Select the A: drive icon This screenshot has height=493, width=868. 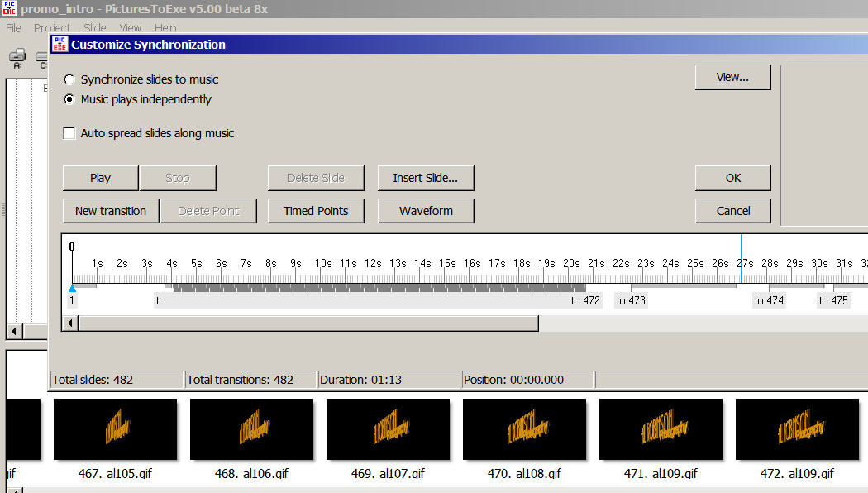[x=17, y=58]
